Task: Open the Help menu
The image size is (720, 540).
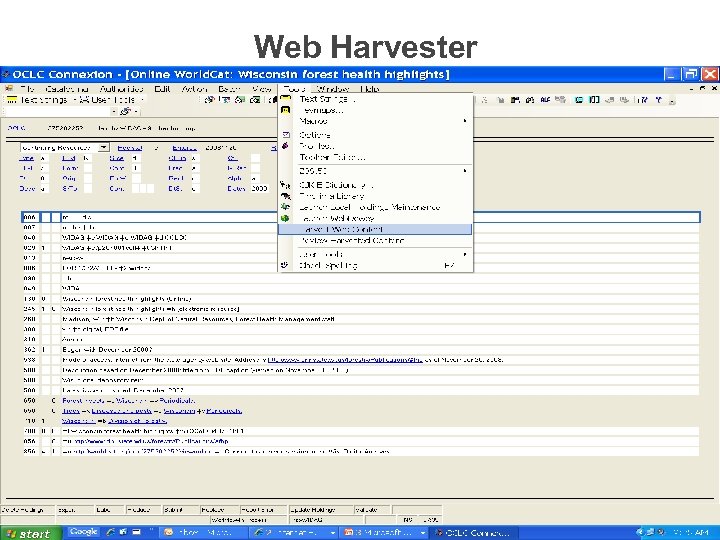Action: [370, 89]
